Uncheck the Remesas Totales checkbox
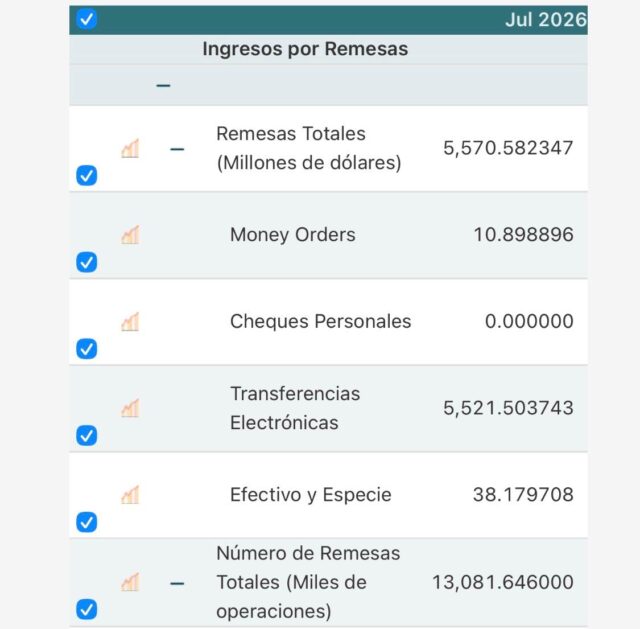Screen dimensions: 640x629 pyautogui.click(x=87, y=176)
